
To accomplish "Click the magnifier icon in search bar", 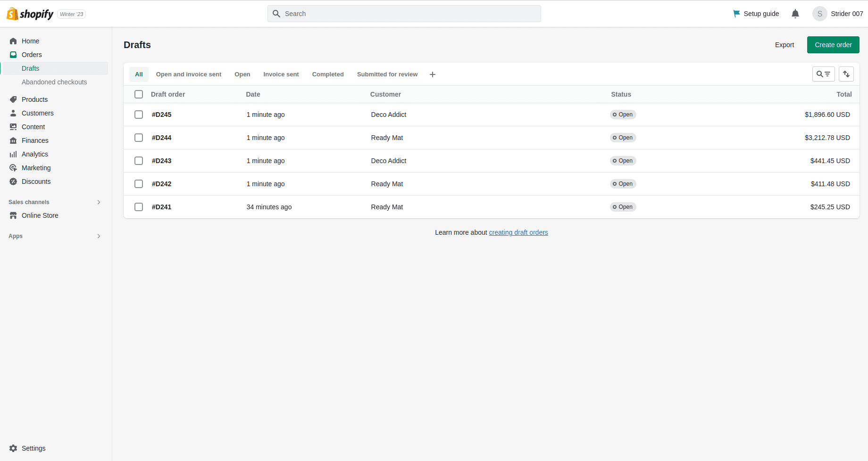I will [x=276, y=14].
